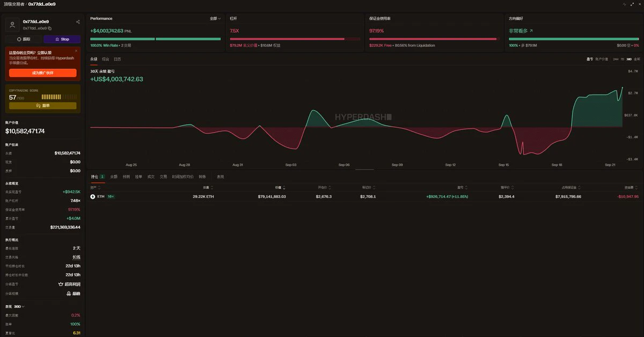Open the 转账 transfers tab
This screenshot has width=644, height=337.
(202, 176)
